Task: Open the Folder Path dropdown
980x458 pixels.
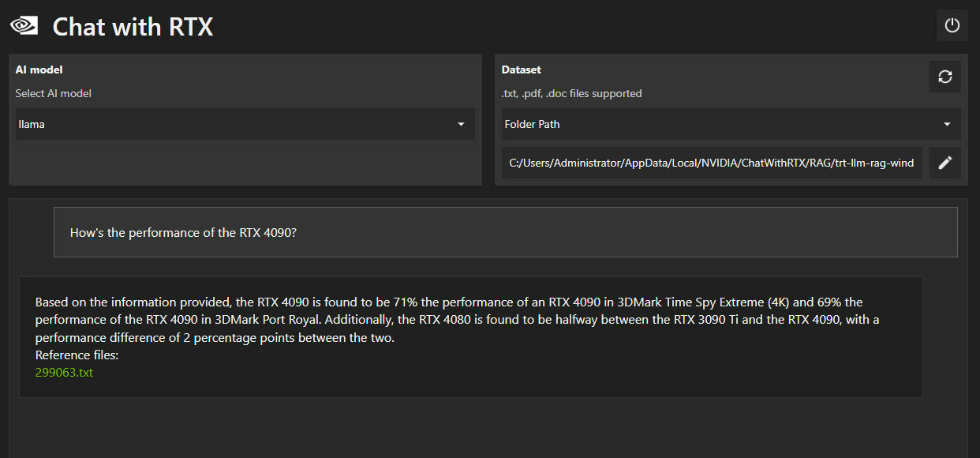Action: (x=731, y=124)
